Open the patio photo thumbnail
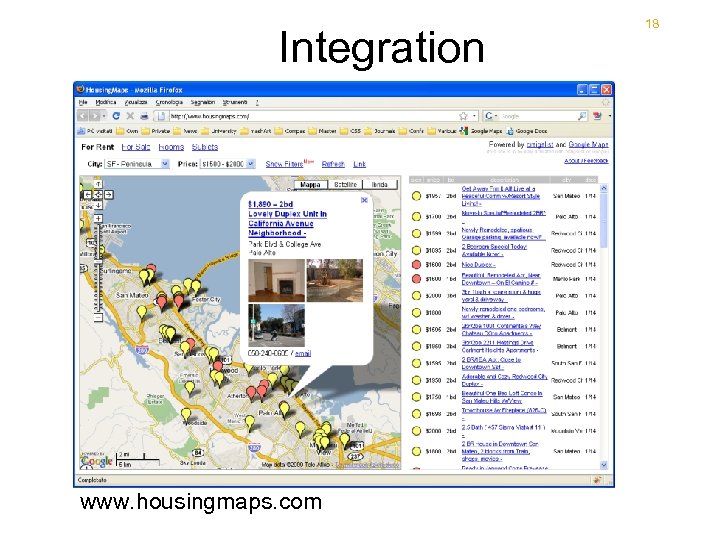 click(x=335, y=280)
